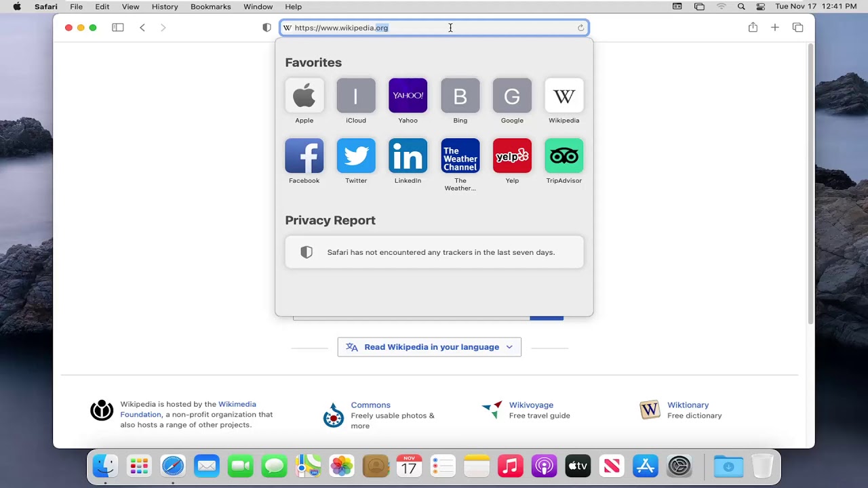Add a new tab with plus button
The width and height of the screenshot is (868, 488).
tap(775, 28)
